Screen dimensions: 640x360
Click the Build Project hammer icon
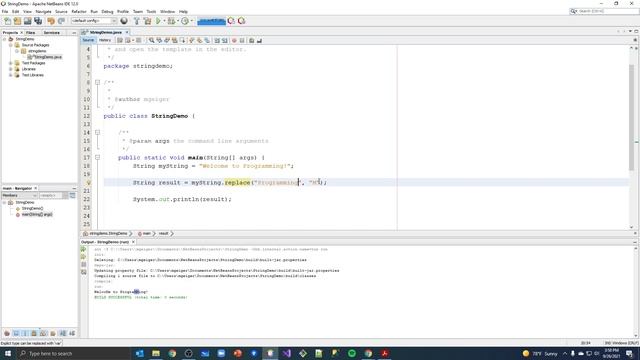click(137, 21)
